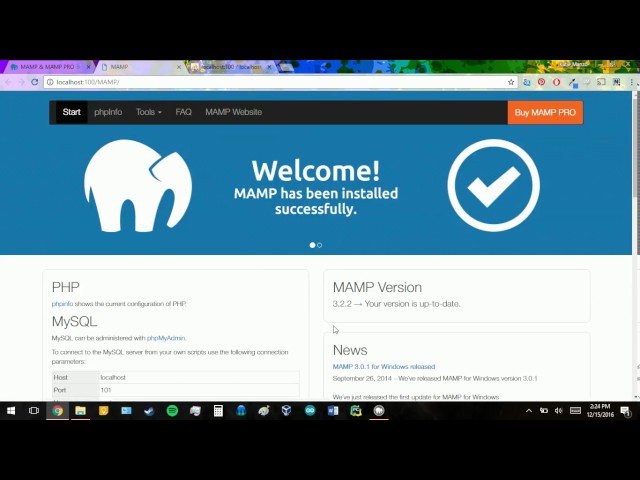Image resolution: width=640 pixels, height=480 pixels.
Task: Close the MAMP & MAMP PRO tab
Action: (88, 67)
